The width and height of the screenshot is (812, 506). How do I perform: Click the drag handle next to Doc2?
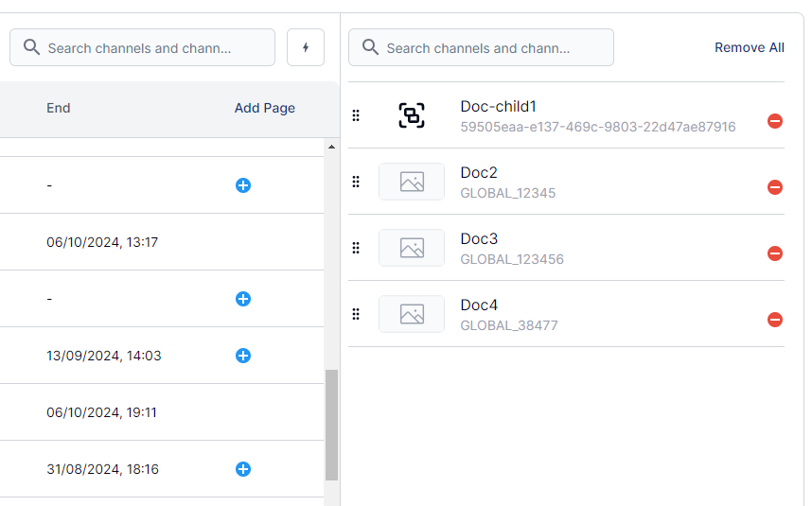coord(356,182)
